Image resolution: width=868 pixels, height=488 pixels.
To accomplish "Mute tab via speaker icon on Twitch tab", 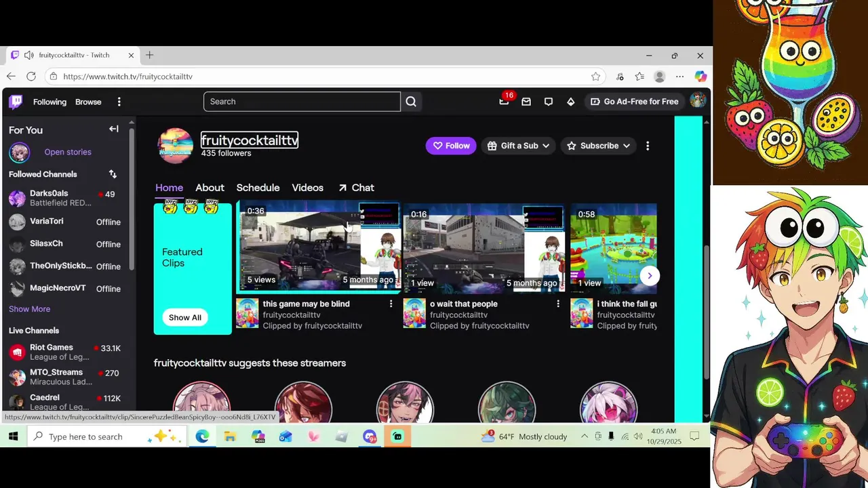I will 28,55.
